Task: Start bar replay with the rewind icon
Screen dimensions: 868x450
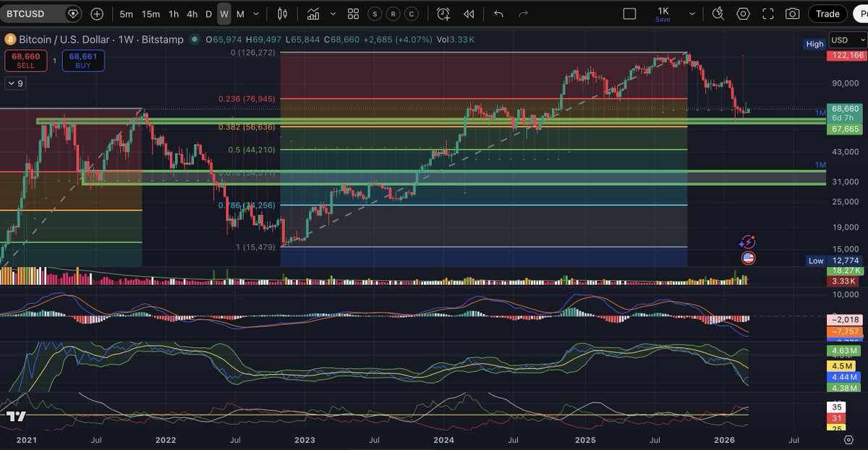Action: [x=469, y=14]
